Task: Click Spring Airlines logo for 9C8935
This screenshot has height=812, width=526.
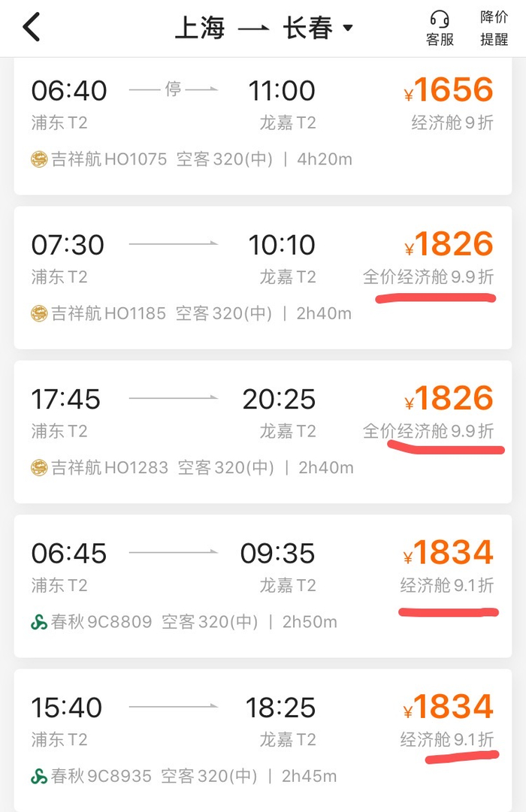Action: tap(39, 776)
